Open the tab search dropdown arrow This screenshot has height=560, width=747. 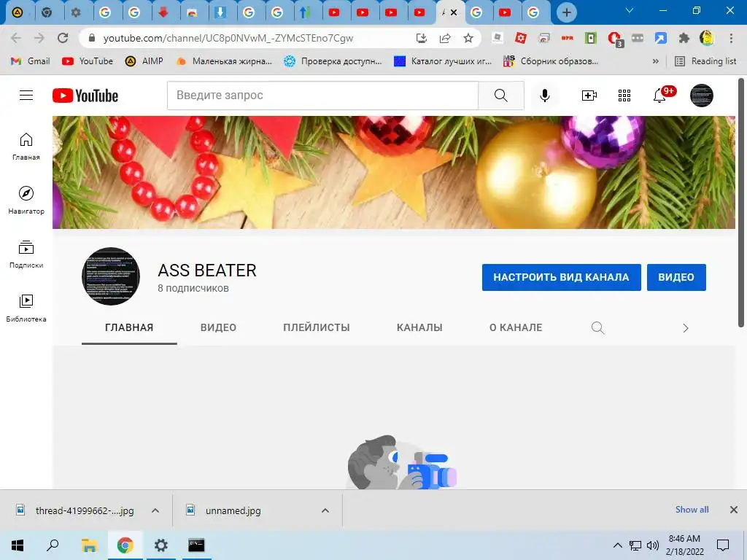click(x=630, y=10)
